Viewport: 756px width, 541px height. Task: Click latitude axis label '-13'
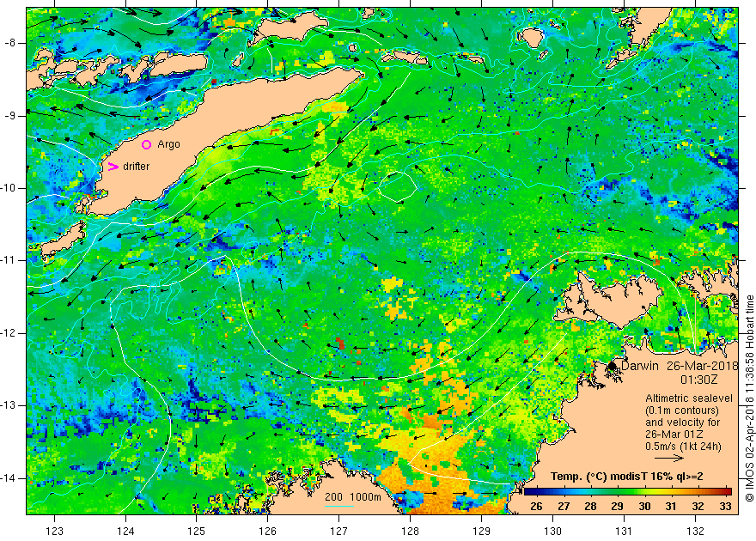[9, 405]
